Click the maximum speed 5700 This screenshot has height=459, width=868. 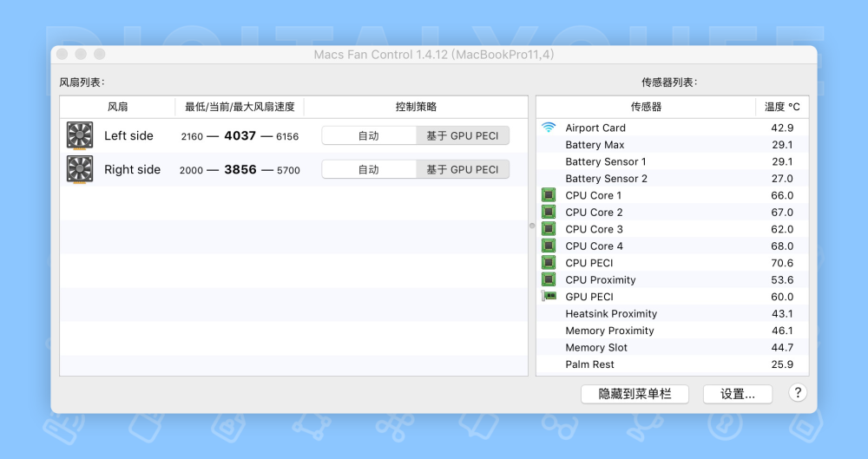[x=288, y=170]
